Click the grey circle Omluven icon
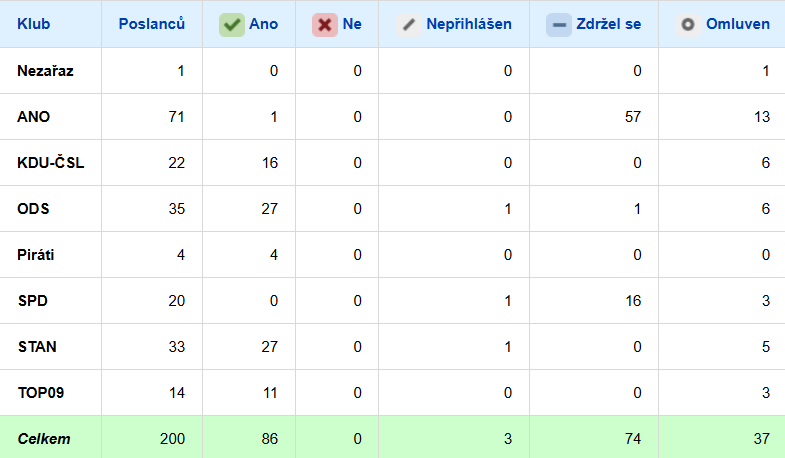The image size is (785, 458). click(x=688, y=25)
